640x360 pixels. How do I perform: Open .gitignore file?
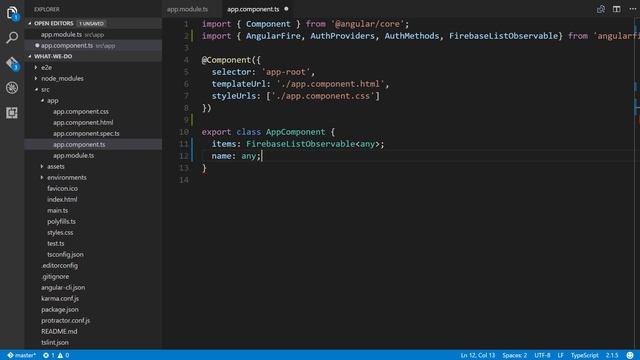(55, 277)
